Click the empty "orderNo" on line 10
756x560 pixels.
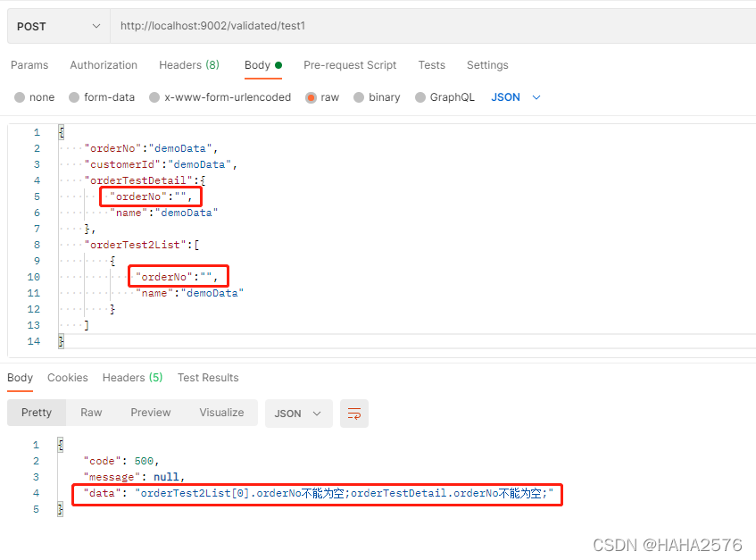pyautogui.click(x=177, y=277)
